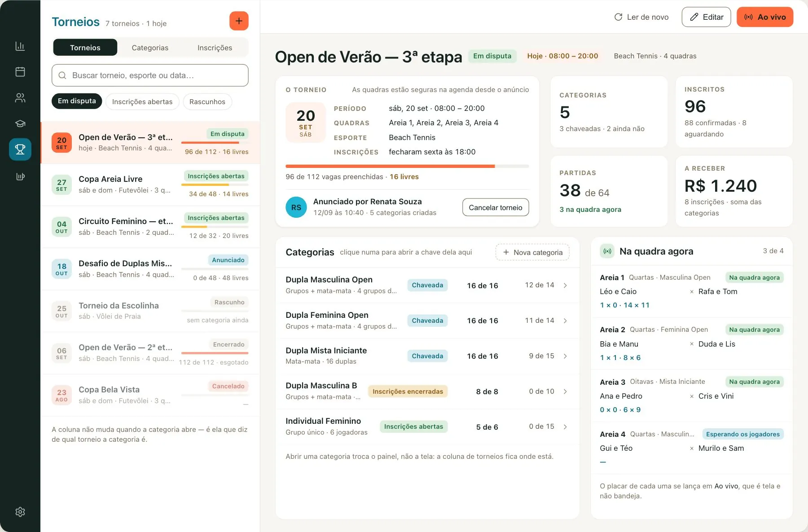Click the RS avatar of Renata Souza

pyautogui.click(x=296, y=207)
